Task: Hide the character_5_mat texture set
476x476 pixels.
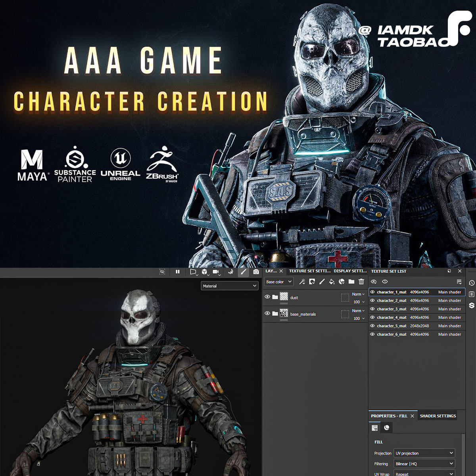Action: 372,326
